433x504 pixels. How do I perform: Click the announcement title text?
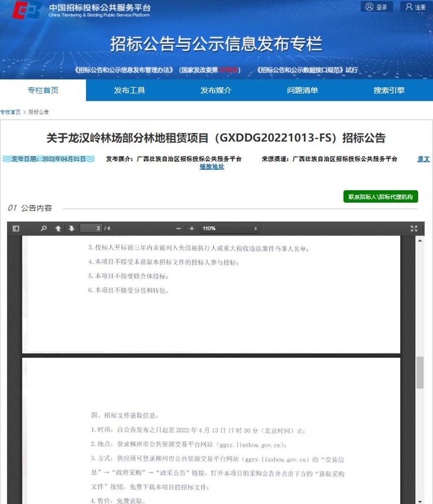(x=216, y=138)
